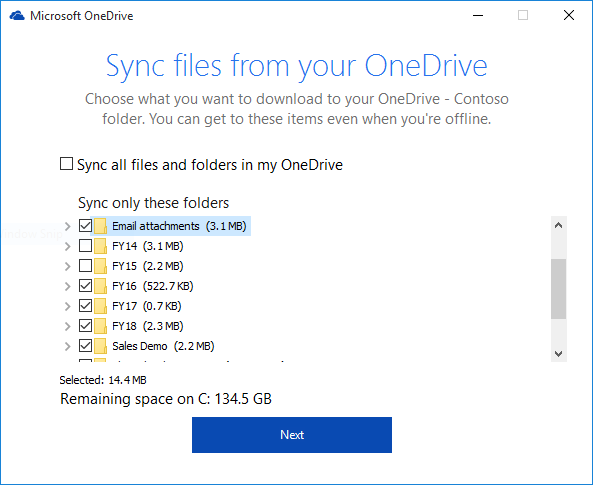The height and width of the screenshot is (485, 593).
Task: Click the OneDrive cloud icon in title bar
Action: (x=17, y=16)
